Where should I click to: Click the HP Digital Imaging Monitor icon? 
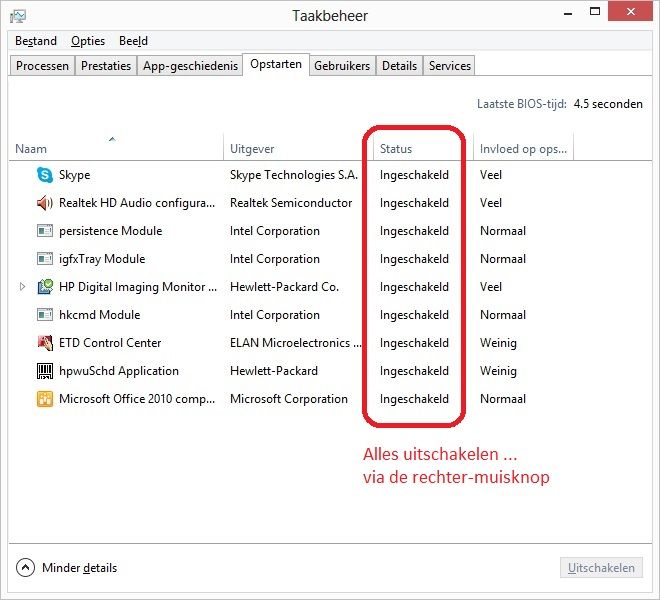pyautogui.click(x=45, y=287)
